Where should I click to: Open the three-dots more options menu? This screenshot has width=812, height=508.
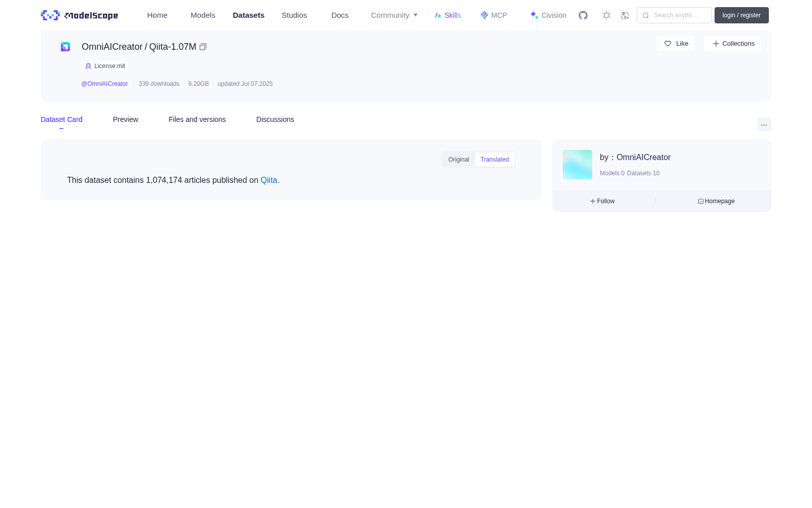point(764,125)
